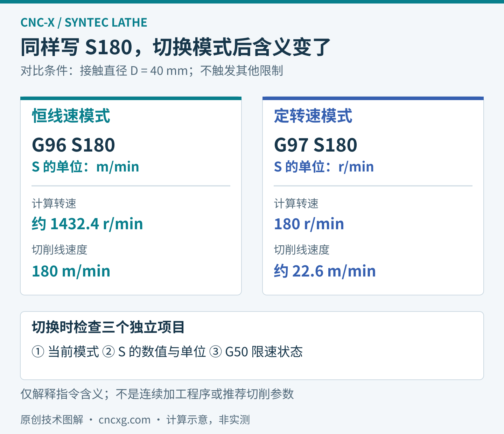This screenshot has width=504, height=434.
Task: Click the "恒线速模式" card heading
Action: [x=71, y=116]
